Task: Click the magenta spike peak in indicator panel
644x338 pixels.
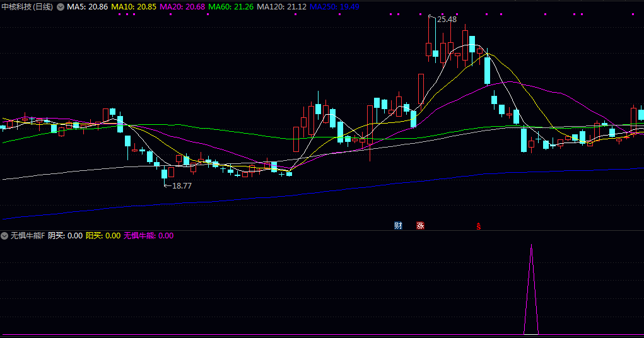Action: (x=531, y=245)
